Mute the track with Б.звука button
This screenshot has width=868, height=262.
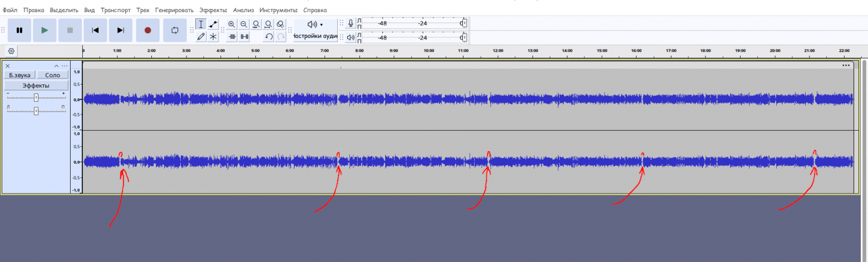20,75
